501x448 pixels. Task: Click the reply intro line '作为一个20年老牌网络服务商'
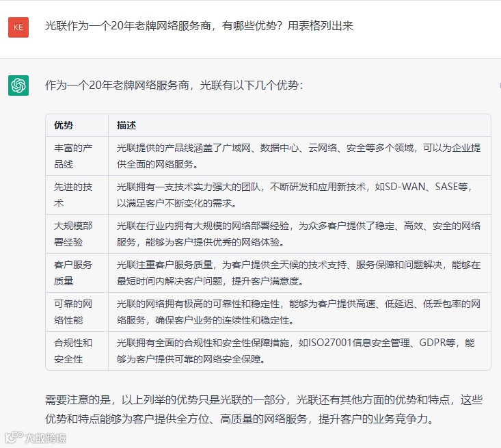click(x=174, y=85)
